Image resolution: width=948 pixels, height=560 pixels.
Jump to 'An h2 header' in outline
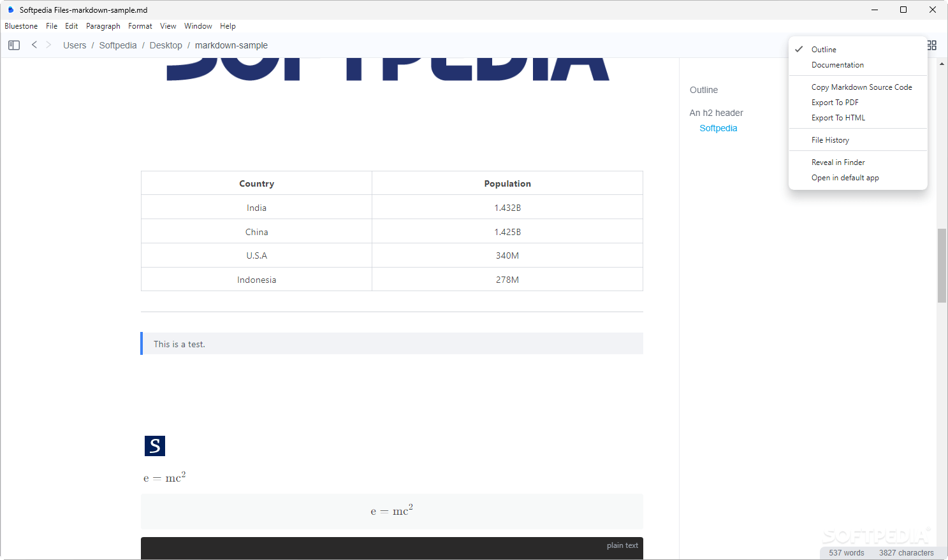pyautogui.click(x=716, y=113)
